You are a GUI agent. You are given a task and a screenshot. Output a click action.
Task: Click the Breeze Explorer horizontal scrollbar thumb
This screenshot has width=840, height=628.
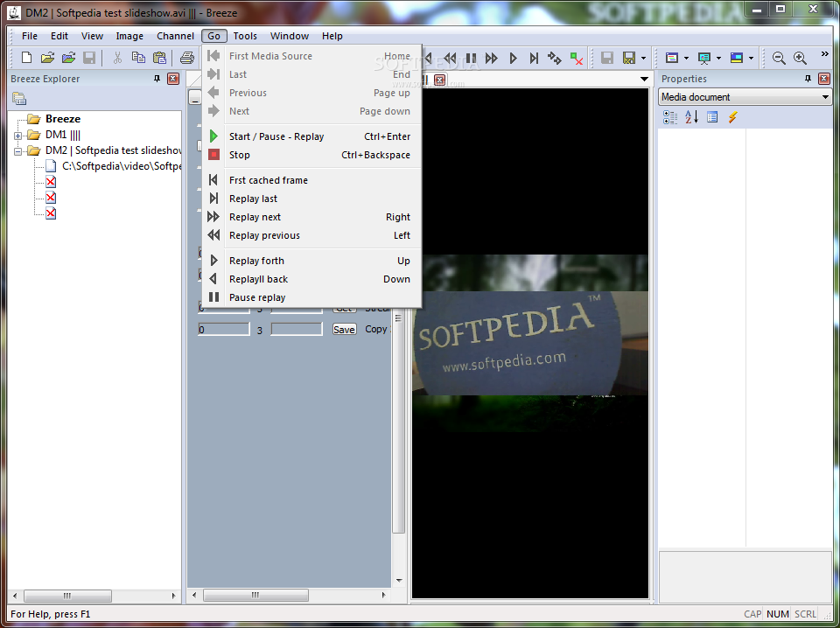tap(67, 596)
